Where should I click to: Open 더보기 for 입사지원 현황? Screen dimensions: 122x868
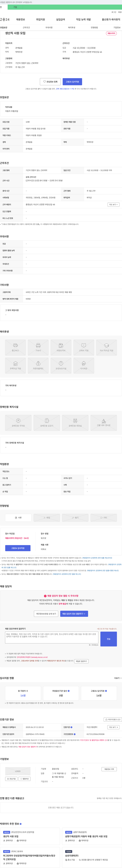pos(118,678)
